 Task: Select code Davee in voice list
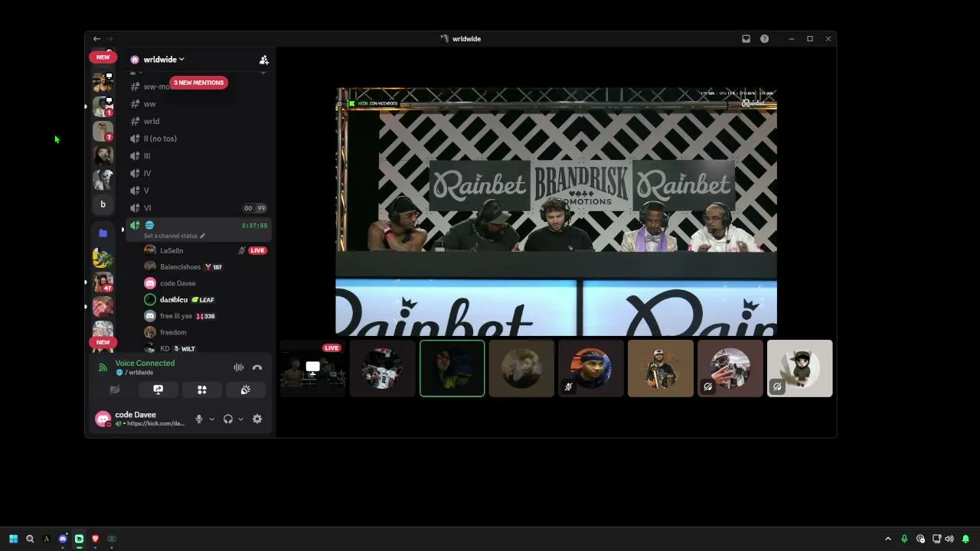click(x=178, y=283)
